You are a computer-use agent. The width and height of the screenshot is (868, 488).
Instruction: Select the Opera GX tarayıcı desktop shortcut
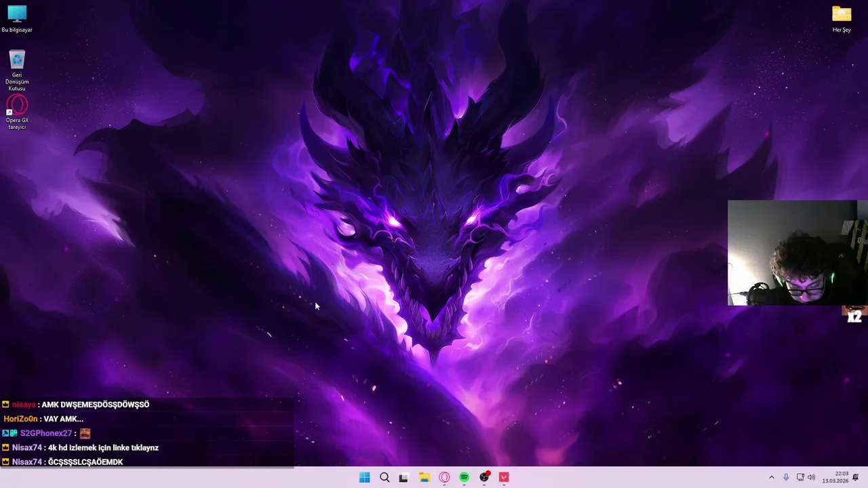[17, 112]
